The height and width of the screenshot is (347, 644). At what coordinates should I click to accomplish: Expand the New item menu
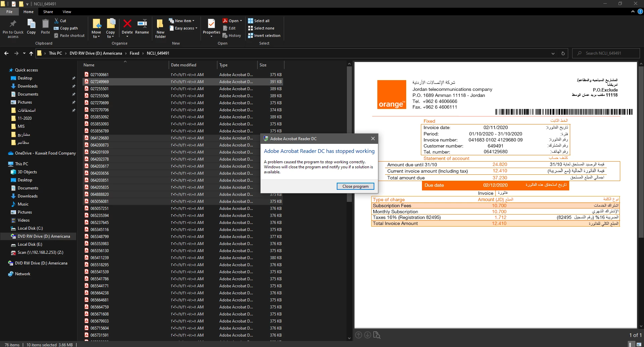(181, 21)
